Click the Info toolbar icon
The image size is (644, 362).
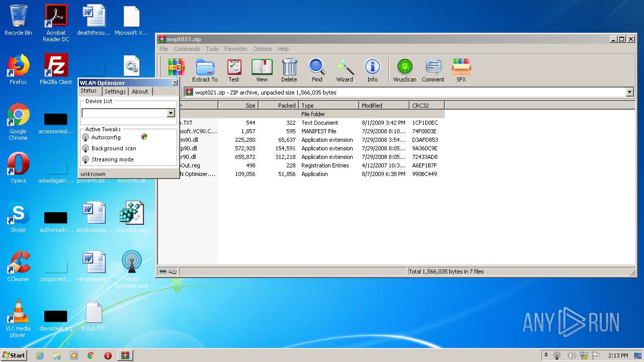click(x=372, y=70)
